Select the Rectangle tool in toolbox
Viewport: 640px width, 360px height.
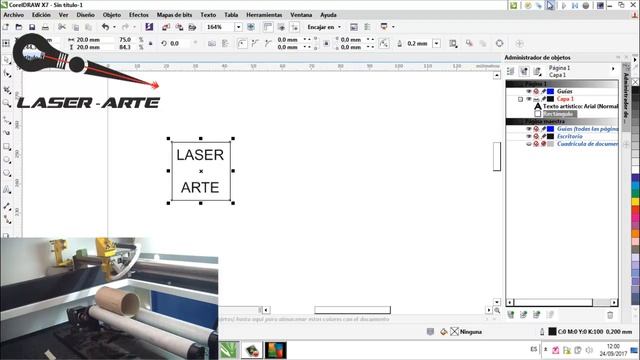7,146
